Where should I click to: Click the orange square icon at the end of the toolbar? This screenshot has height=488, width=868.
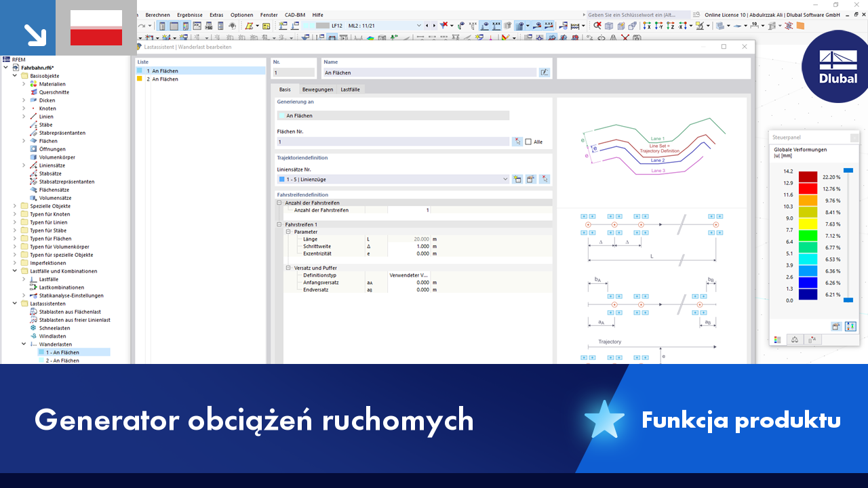pos(801,26)
